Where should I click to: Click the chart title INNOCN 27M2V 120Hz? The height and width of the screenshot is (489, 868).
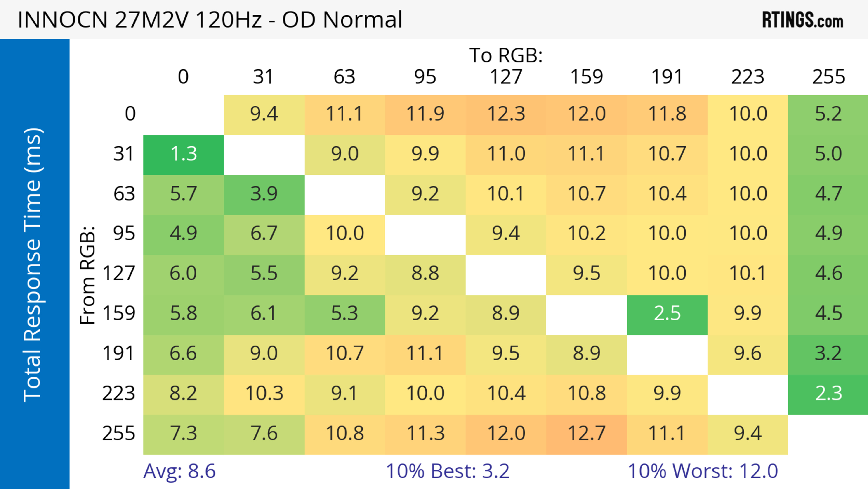point(210,19)
